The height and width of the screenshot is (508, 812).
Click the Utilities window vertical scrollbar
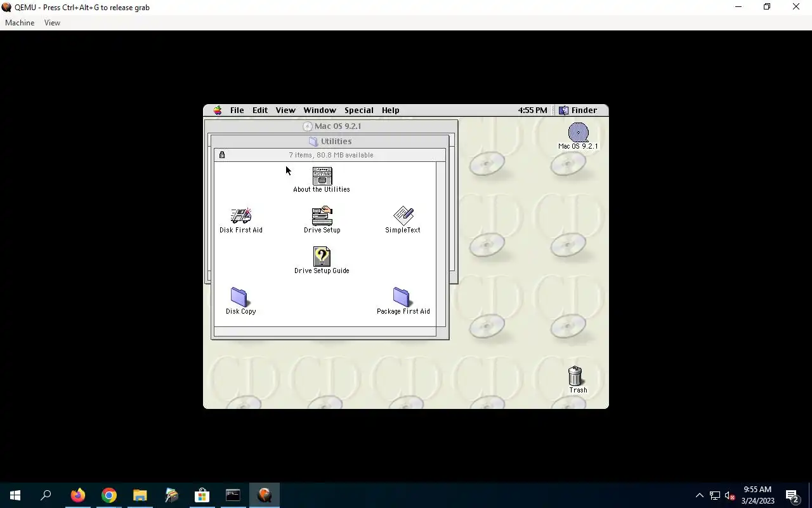pyautogui.click(x=441, y=244)
